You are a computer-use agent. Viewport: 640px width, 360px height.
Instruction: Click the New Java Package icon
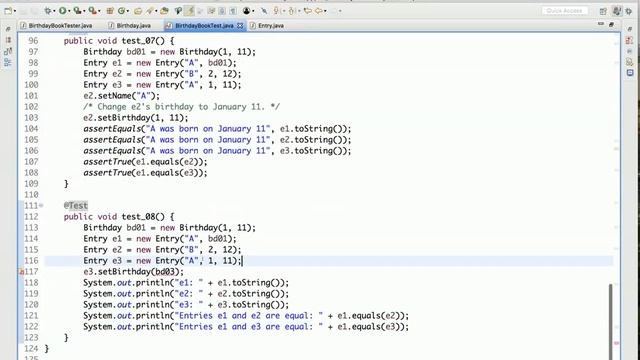coord(110,11)
